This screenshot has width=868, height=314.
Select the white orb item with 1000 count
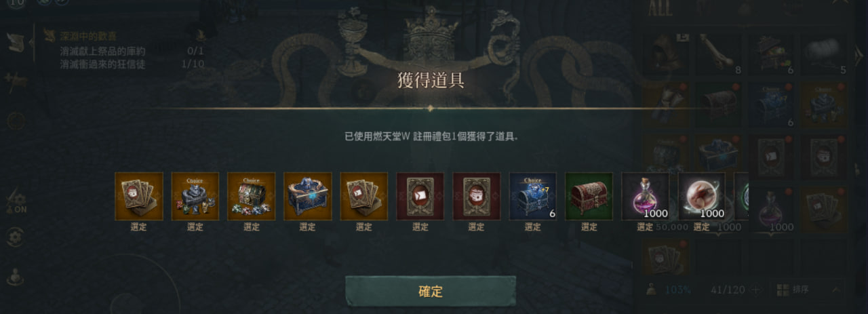tap(702, 196)
